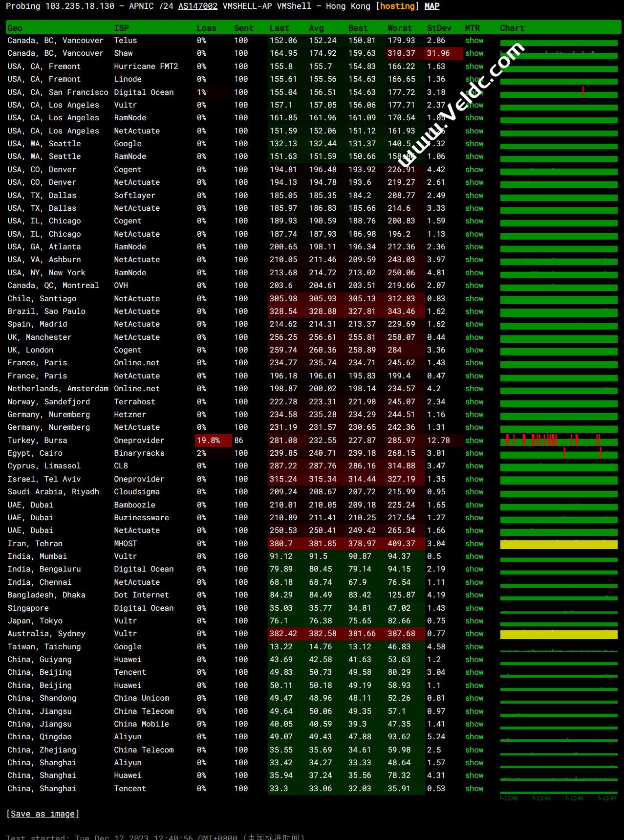Click the yellow chart bar for Iran Tehran
The image size is (624, 840).
pyautogui.click(x=559, y=544)
